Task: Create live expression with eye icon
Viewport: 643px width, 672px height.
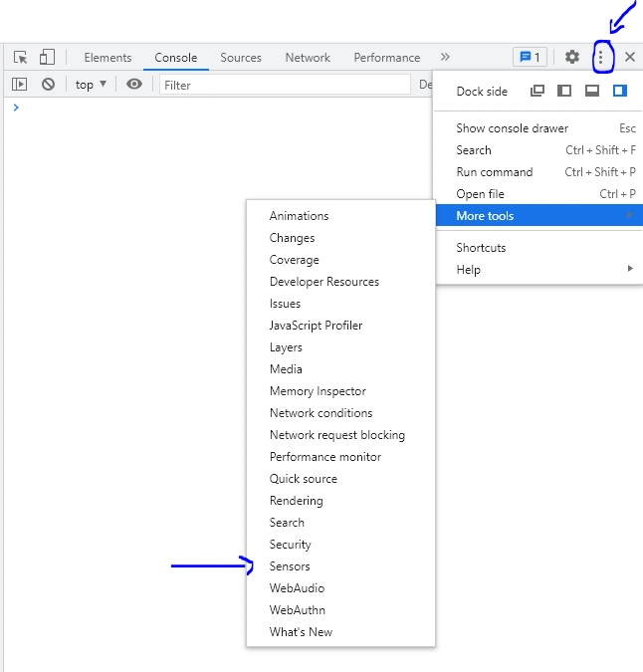Action: [x=134, y=85]
